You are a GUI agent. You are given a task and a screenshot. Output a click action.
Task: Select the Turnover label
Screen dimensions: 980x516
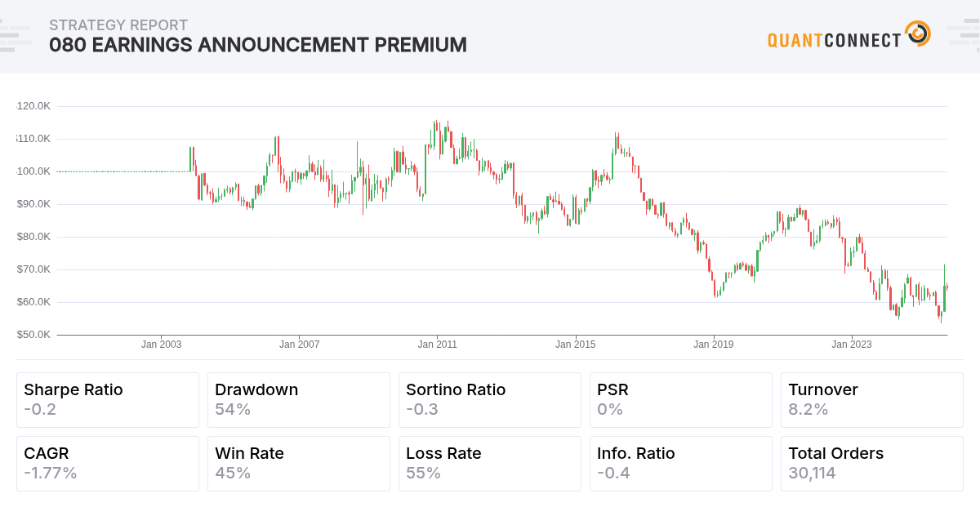823,389
